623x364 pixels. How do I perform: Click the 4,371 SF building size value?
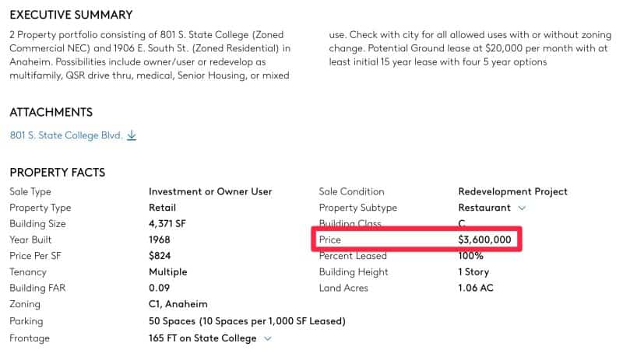167,224
